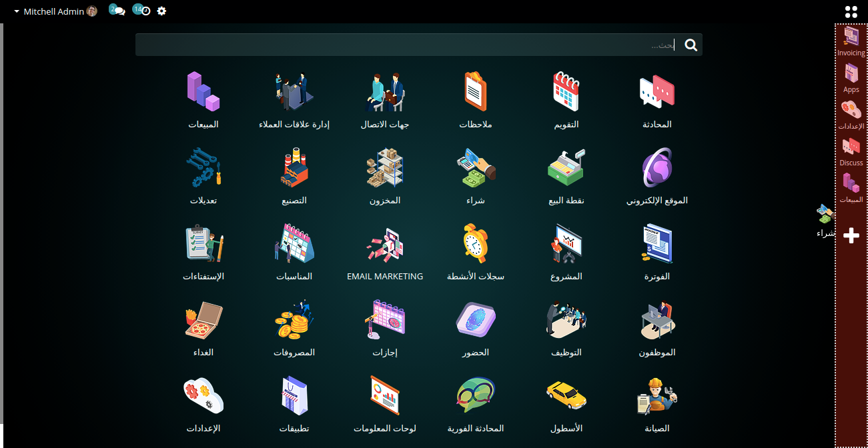The image size is (868, 448).
Task: Click the search magnifier button
Action: (691, 45)
